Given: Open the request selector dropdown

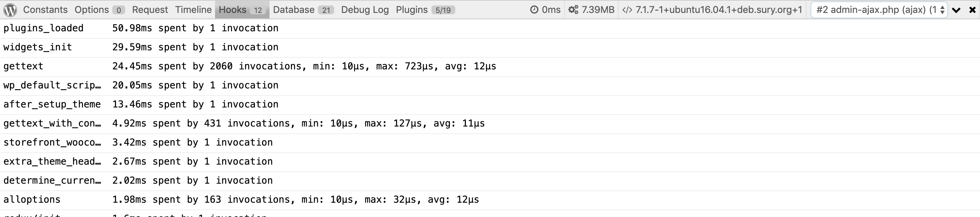Looking at the screenshot, I should coord(879,10).
